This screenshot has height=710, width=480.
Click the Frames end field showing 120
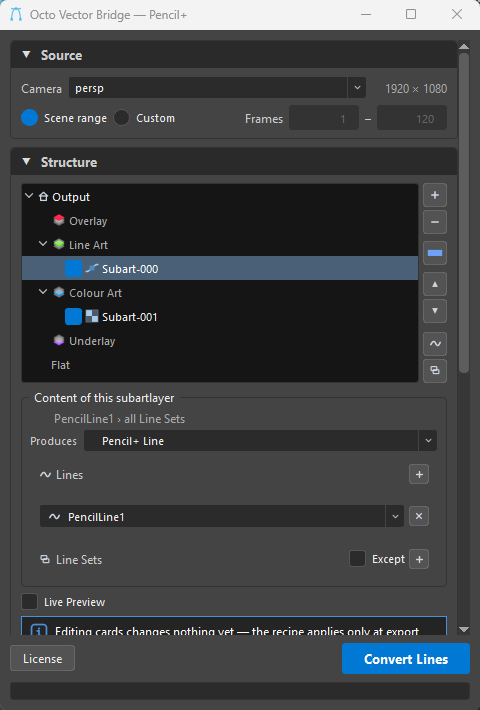click(412, 118)
